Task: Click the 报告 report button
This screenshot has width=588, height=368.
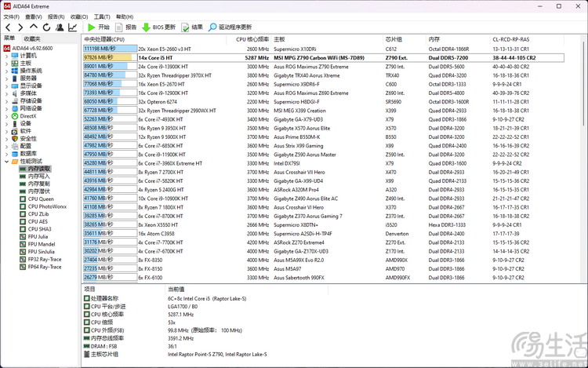Action: tap(126, 27)
